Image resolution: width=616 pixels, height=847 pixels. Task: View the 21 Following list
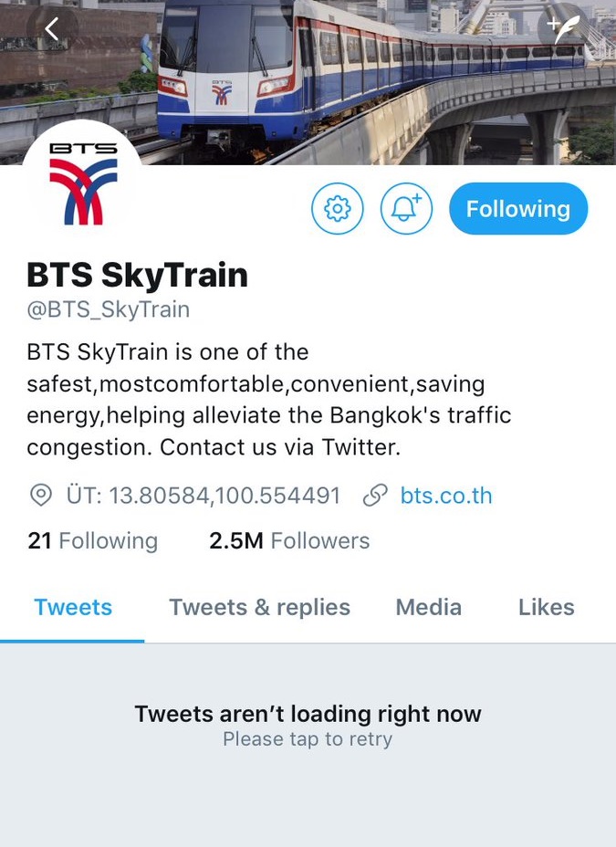(93, 540)
